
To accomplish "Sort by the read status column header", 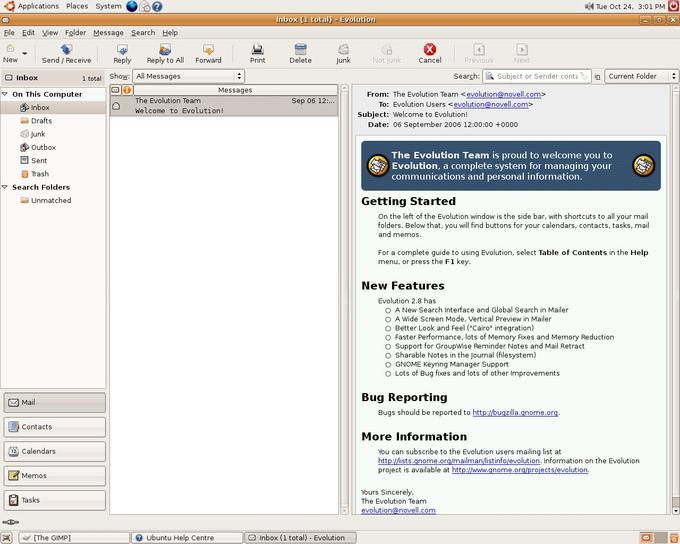I will [116, 90].
